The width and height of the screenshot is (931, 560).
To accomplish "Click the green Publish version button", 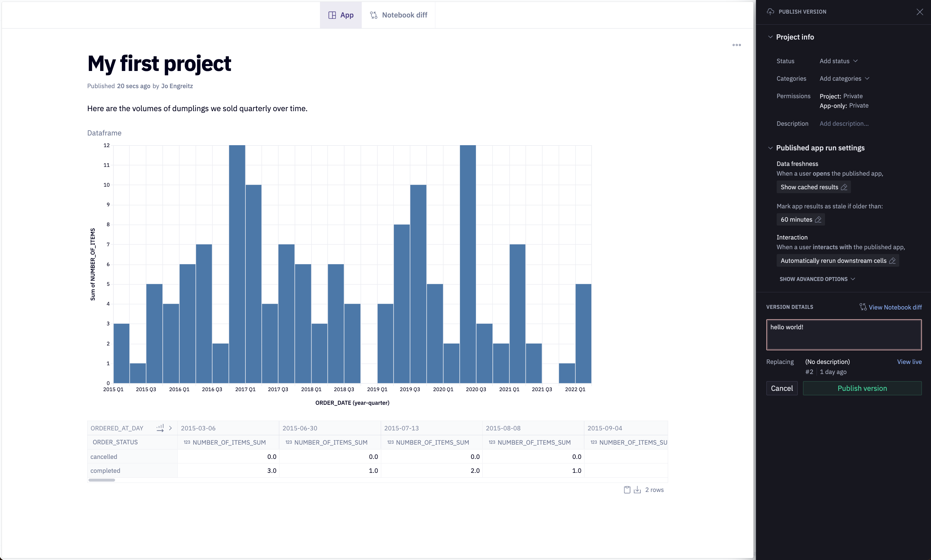I will click(862, 388).
